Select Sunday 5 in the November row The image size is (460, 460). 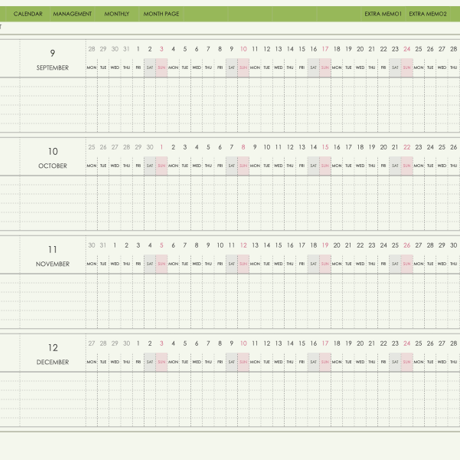pyautogui.click(x=162, y=245)
